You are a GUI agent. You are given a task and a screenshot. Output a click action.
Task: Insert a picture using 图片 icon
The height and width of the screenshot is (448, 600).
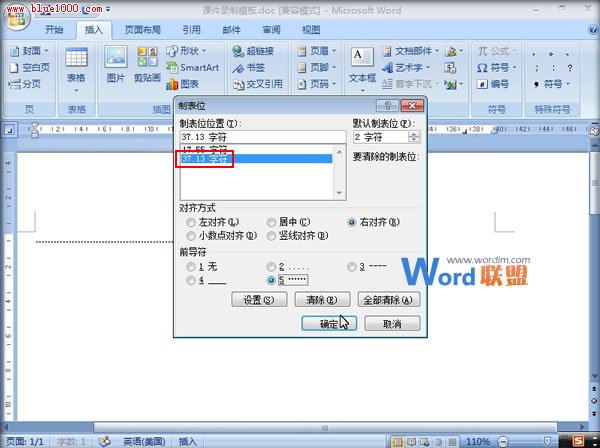click(116, 64)
